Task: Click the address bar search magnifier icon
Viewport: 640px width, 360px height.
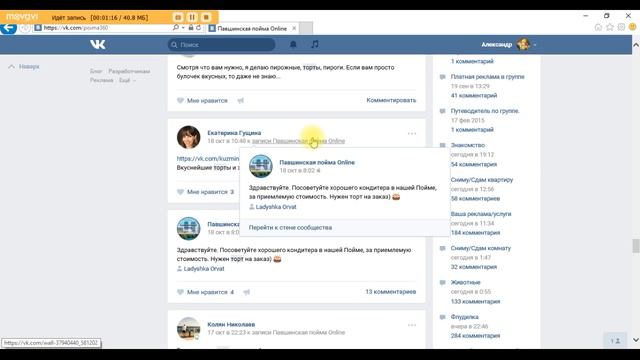Action: tap(176, 28)
